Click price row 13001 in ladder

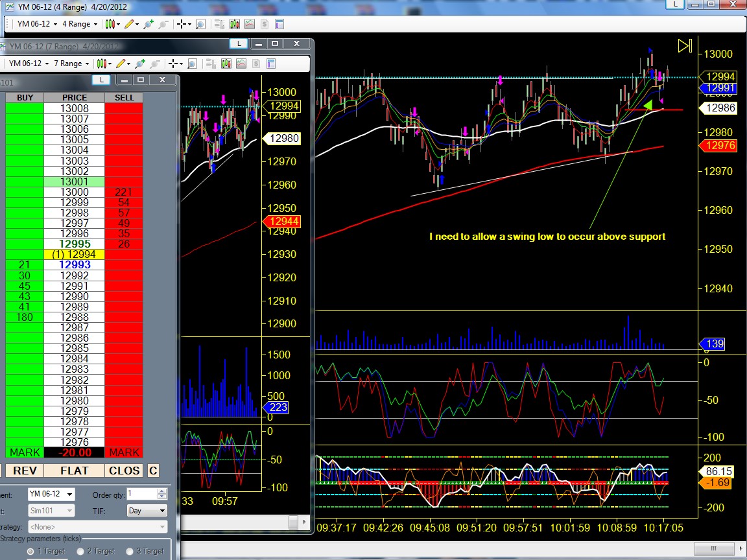[x=75, y=181]
